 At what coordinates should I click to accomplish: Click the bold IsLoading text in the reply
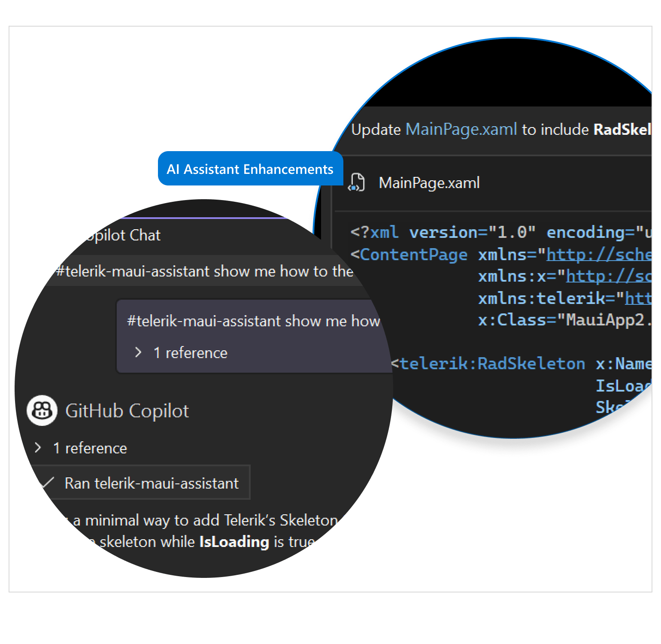tap(233, 542)
